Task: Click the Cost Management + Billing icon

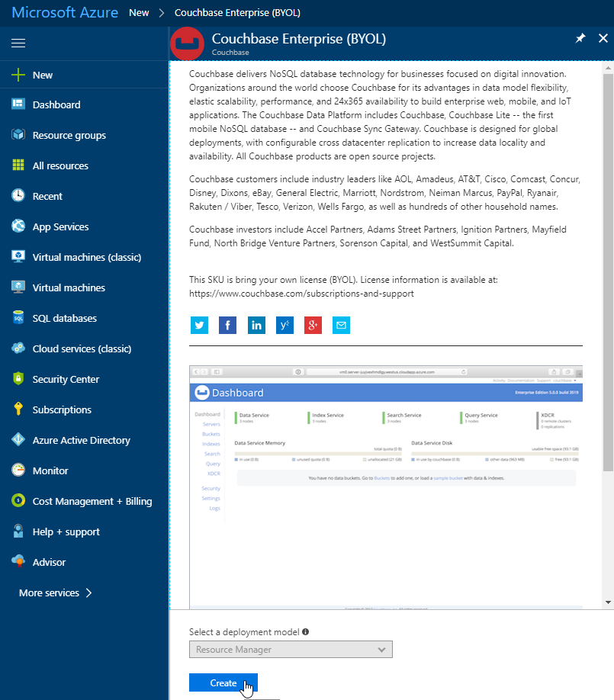Action: pyautogui.click(x=18, y=500)
